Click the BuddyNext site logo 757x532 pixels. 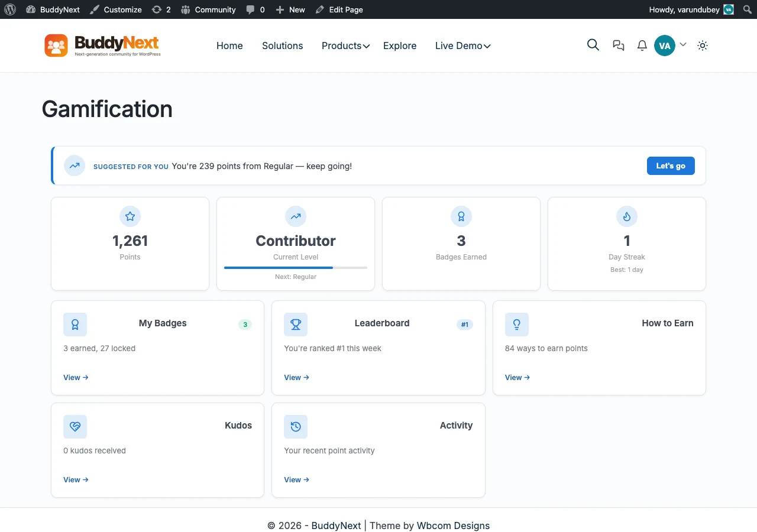coord(102,46)
